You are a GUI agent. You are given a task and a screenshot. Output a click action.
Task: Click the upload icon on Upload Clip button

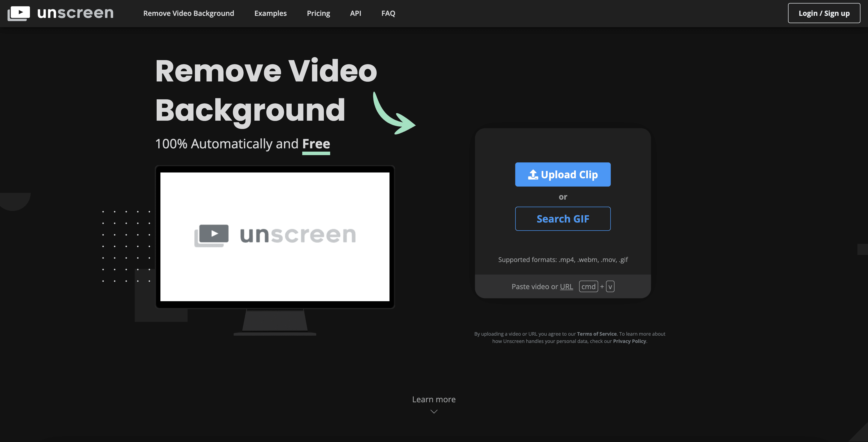(x=533, y=174)
